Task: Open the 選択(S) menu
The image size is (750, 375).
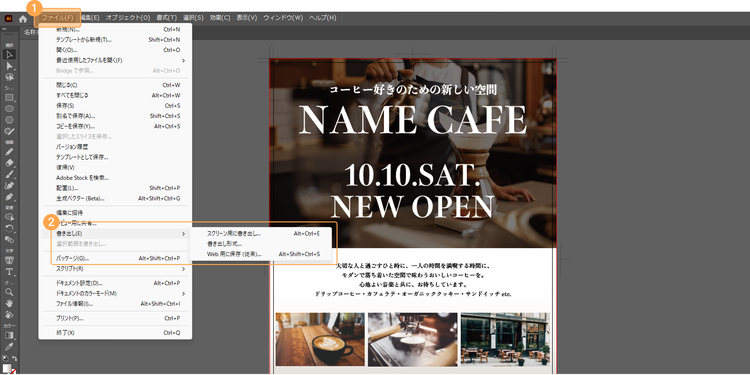Action: click(x=193, y=18)
